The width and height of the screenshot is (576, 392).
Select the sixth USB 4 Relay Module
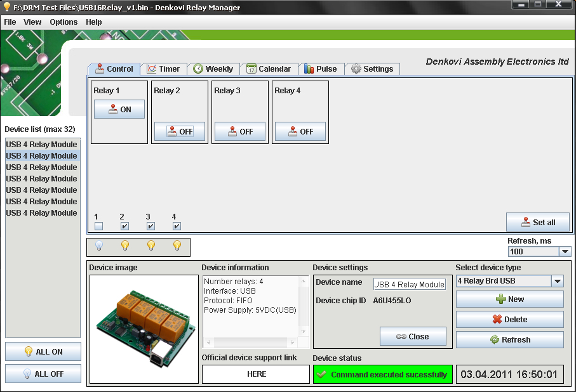[43, 201]
